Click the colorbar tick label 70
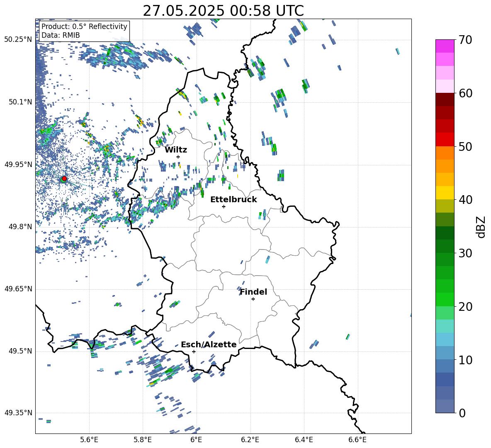 point(464,40)
